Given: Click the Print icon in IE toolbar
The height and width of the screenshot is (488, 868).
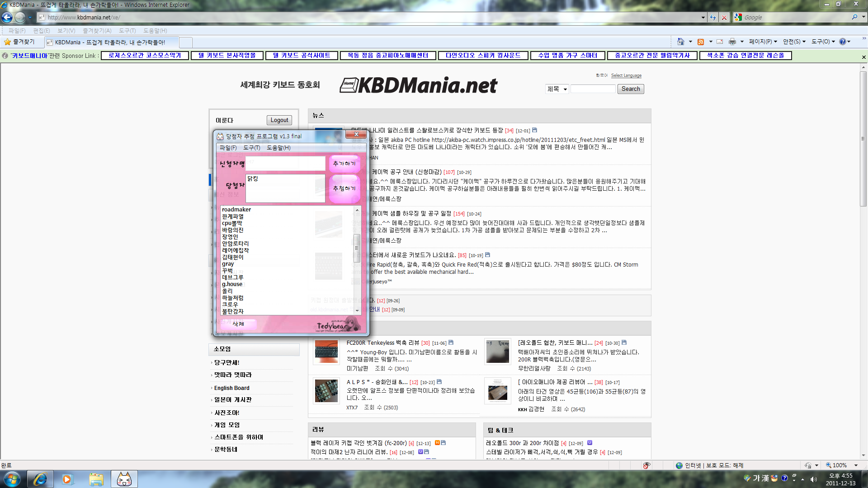Looking at the screenshot, I should pos(732,42).
